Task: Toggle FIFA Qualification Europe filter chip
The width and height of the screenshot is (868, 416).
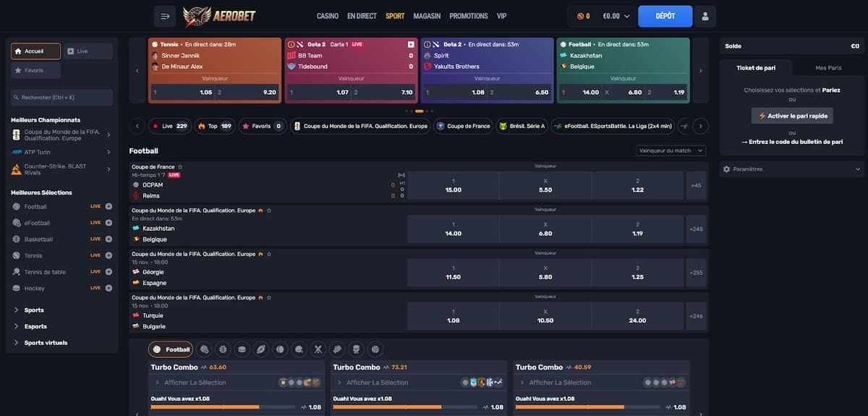Action: 360,126
